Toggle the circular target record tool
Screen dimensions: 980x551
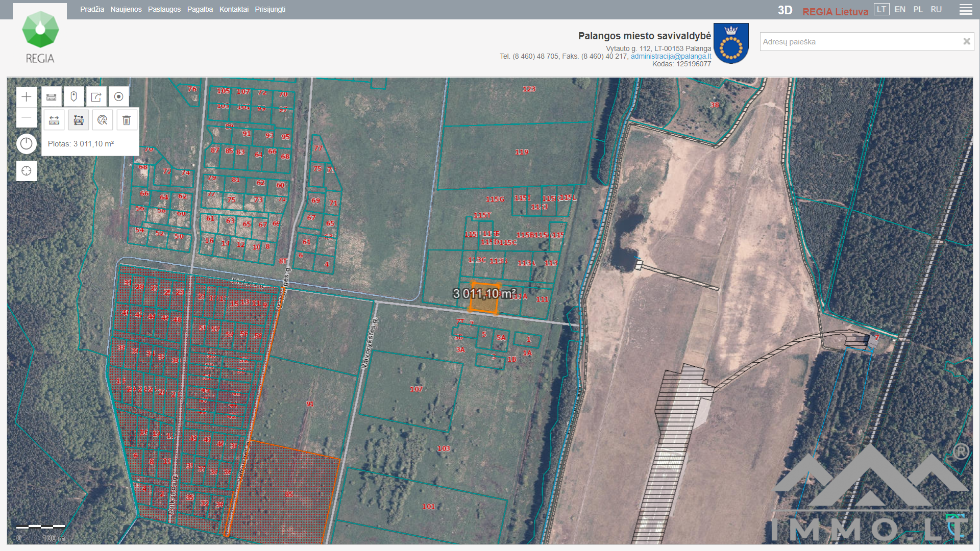118,97
